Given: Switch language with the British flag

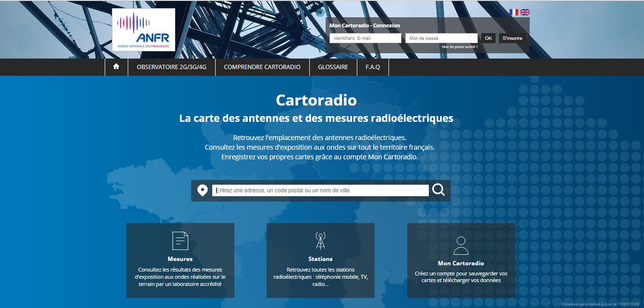Looking at the screenshot, I should click(525, 12).
